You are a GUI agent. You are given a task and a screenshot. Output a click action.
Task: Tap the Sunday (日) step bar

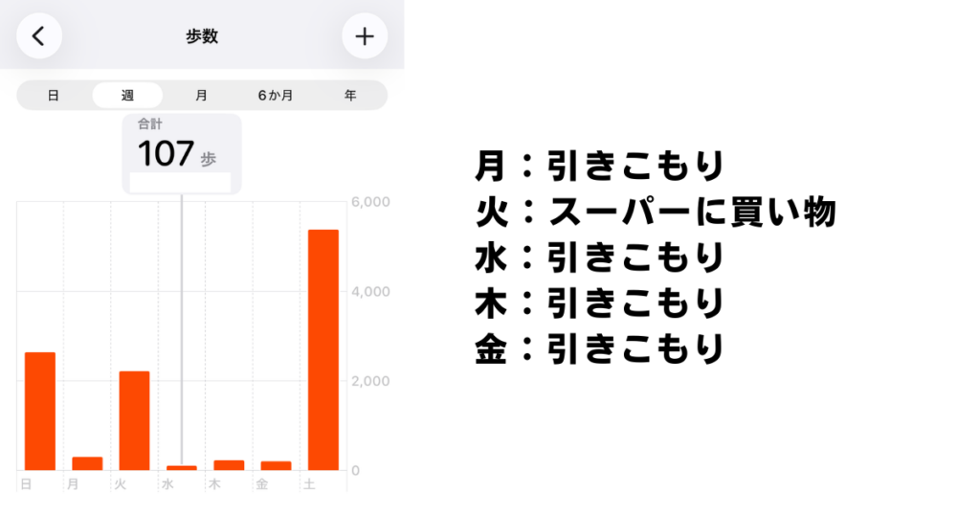coord(40,412)
